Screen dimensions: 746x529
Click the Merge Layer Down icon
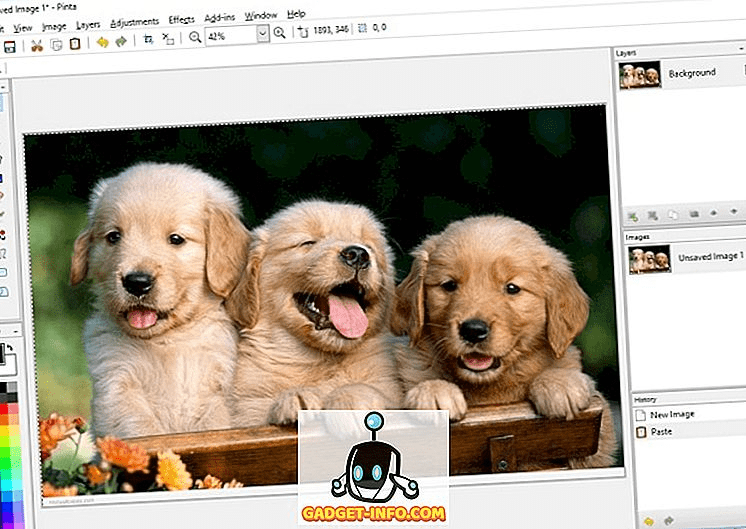(694, 214)
